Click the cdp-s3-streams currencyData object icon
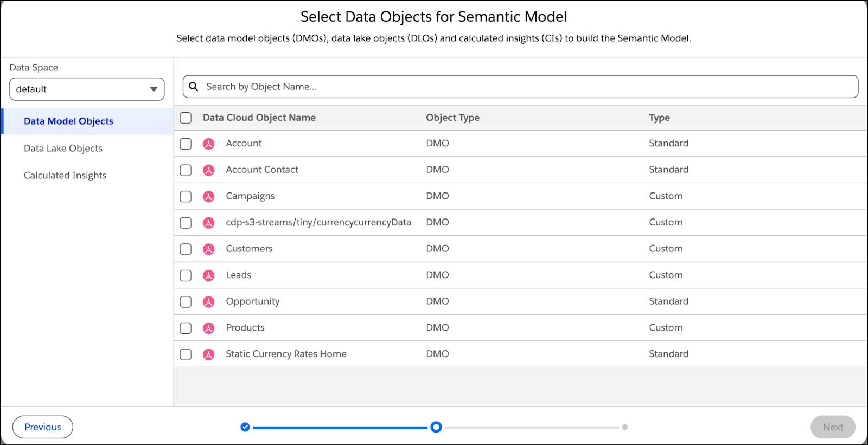This screenshot has width=868, height=445. (209, 223)
